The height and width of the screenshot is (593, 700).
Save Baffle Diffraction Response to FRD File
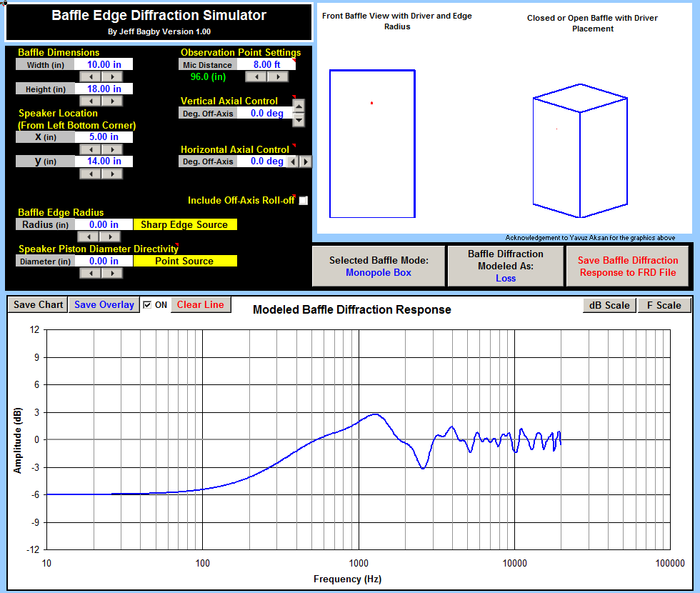click(628, 266)
